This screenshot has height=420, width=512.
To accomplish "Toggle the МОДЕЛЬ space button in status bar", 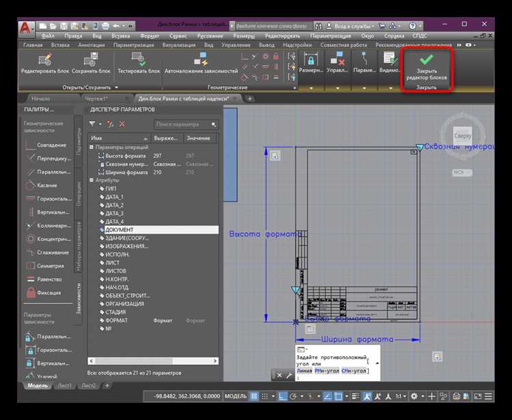I will [236, 397].
